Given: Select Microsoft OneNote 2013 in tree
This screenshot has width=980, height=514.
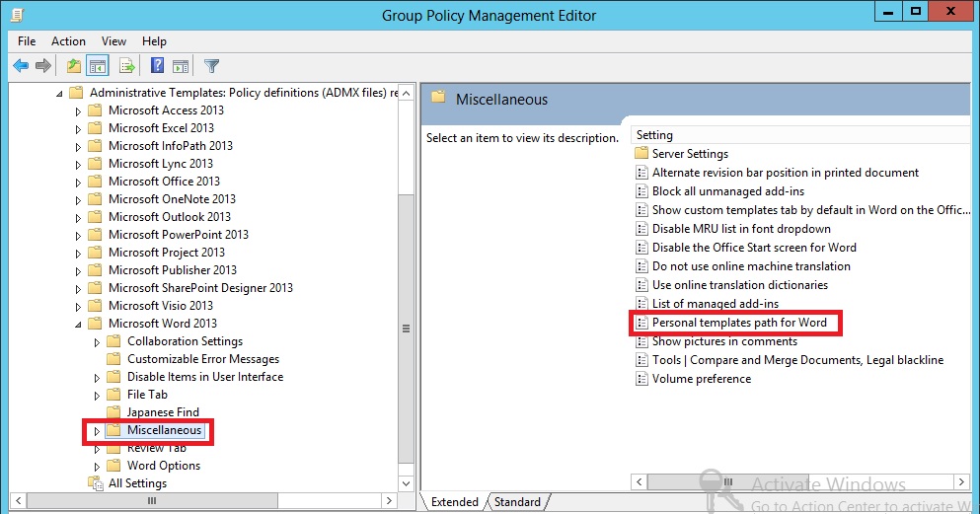Looking at the screenshot, I should pyautogui.click(x=172, y=199).
